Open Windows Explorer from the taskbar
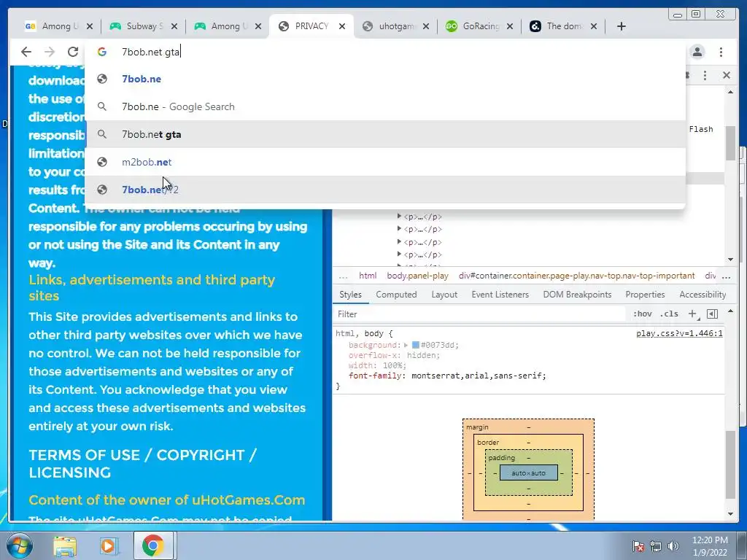Screen dimensions: 747x560 click(65, 545)
